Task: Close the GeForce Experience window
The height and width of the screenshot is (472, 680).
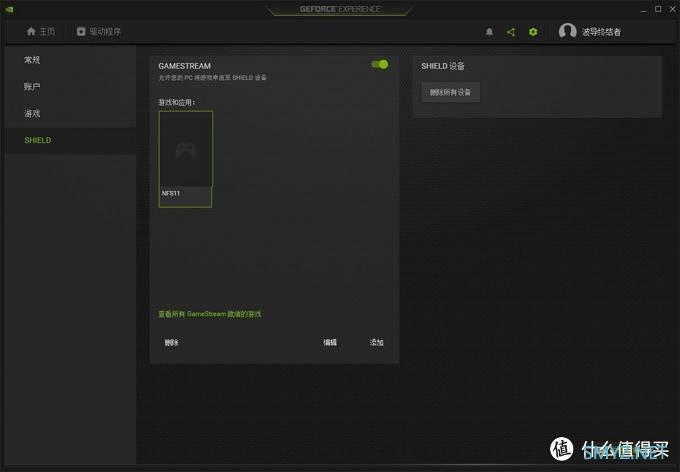Action: tap(673, 9)
